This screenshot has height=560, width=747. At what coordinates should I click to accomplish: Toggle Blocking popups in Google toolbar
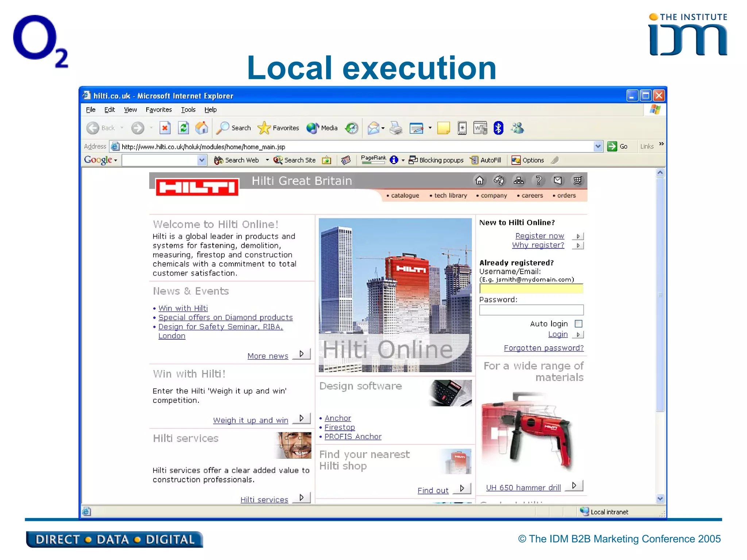[x=436, y=160]
